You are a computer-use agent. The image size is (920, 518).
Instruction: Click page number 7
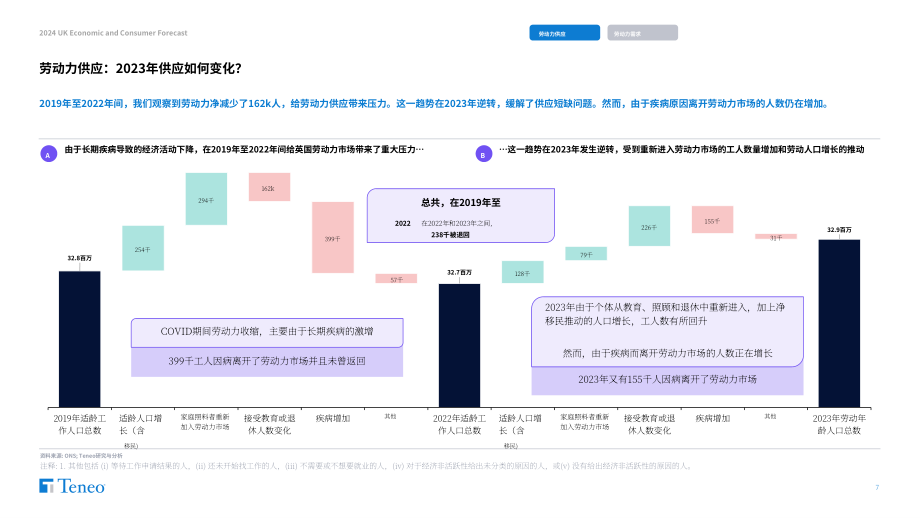(877, 487)
